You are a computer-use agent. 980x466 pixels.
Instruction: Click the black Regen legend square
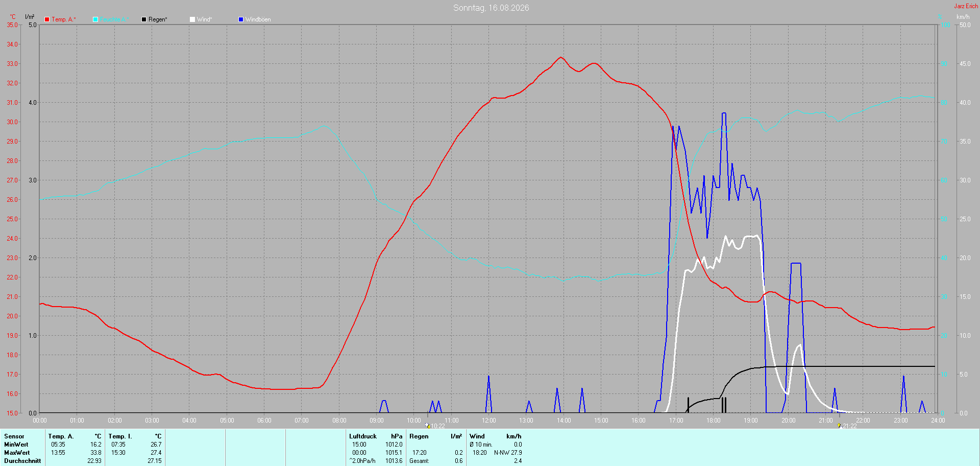tap(144, 19)
